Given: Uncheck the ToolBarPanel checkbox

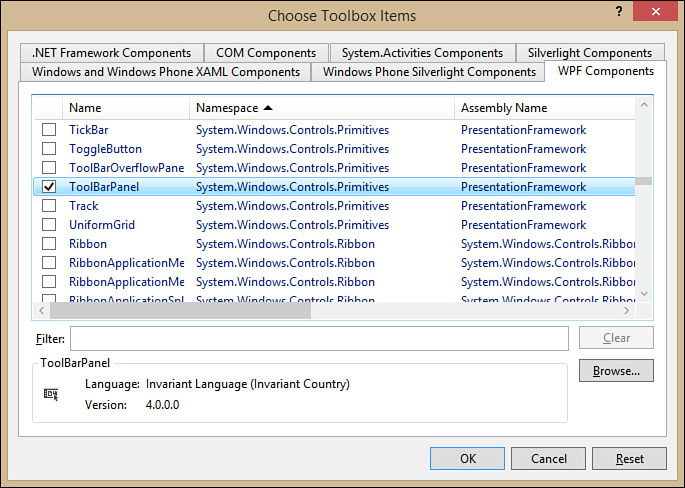Looking at the screenshot, I should (48, 187).
